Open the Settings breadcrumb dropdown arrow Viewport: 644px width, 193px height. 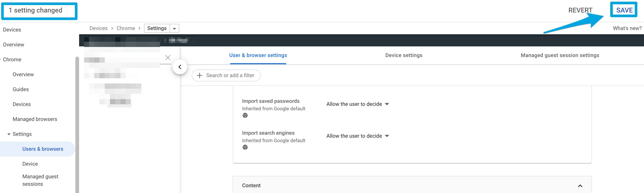(174, 29)
